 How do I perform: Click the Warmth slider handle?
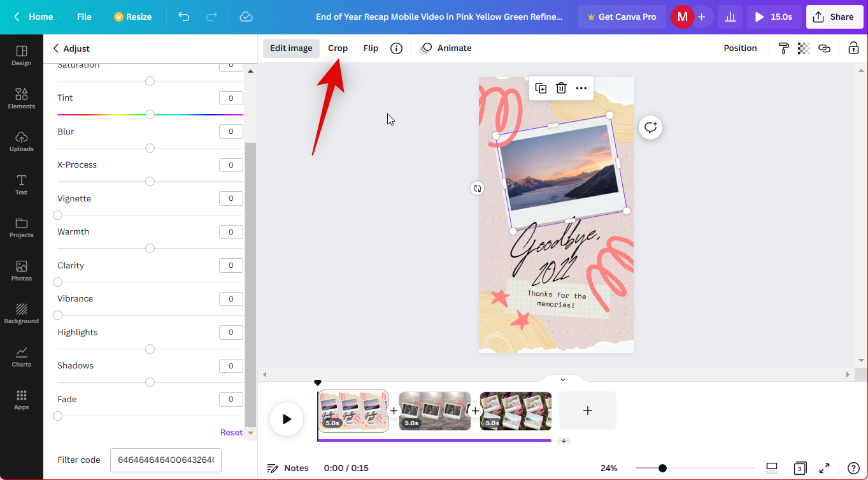point(150,249)
